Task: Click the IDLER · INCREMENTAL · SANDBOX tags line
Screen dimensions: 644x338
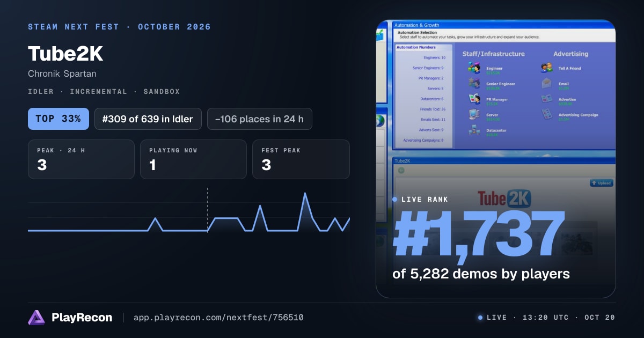Action: (x=104, y=92)
